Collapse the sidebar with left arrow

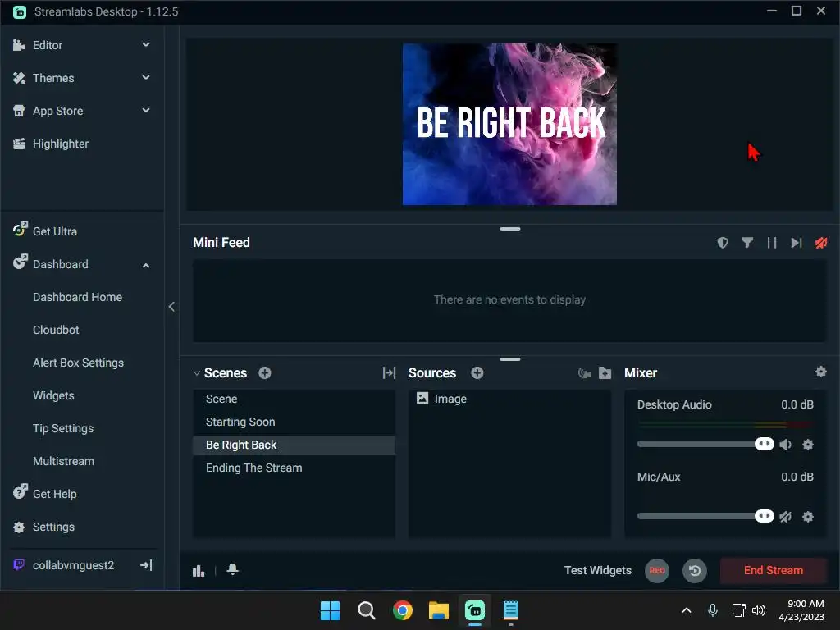[171, 307]
